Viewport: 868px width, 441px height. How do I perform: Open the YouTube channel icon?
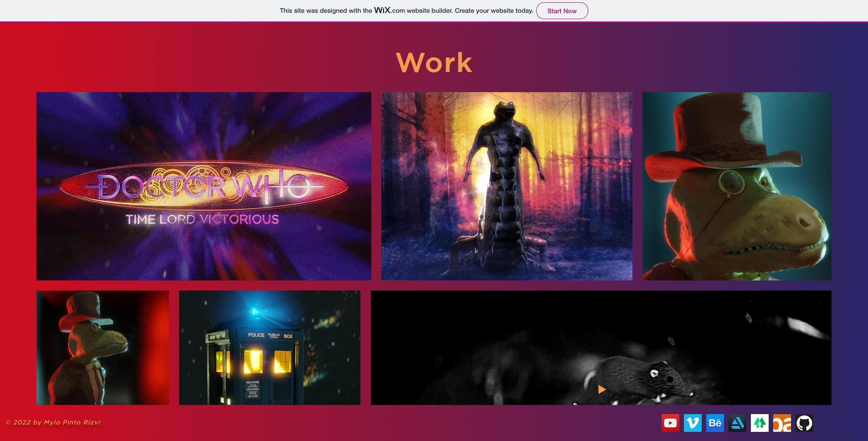point(670,423)
